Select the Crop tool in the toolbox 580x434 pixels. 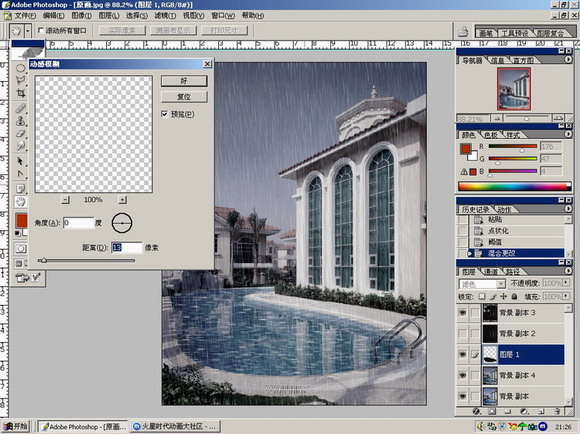coord(21,93)
